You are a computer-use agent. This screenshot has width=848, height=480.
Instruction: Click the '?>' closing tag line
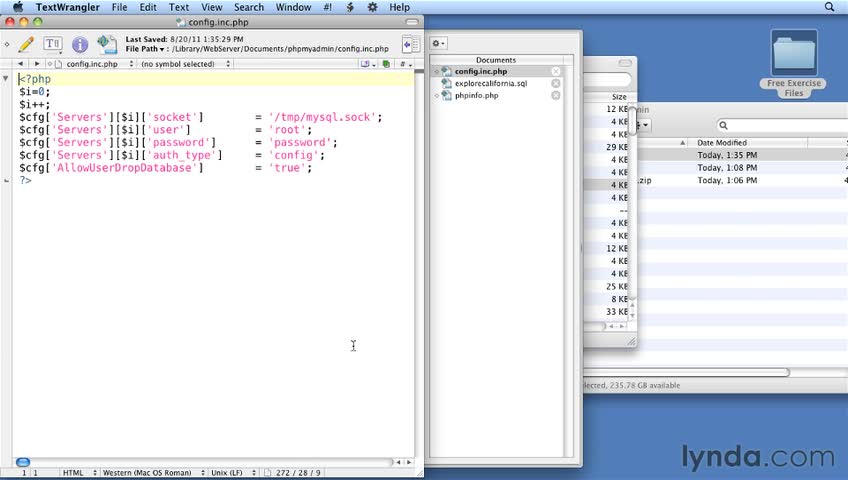[25, 180]
